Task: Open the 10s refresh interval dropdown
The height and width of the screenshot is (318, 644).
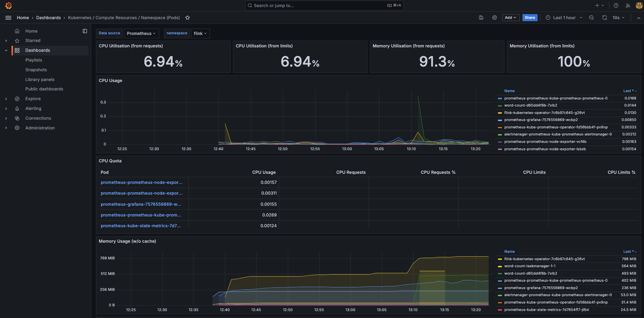Action: 618,18
